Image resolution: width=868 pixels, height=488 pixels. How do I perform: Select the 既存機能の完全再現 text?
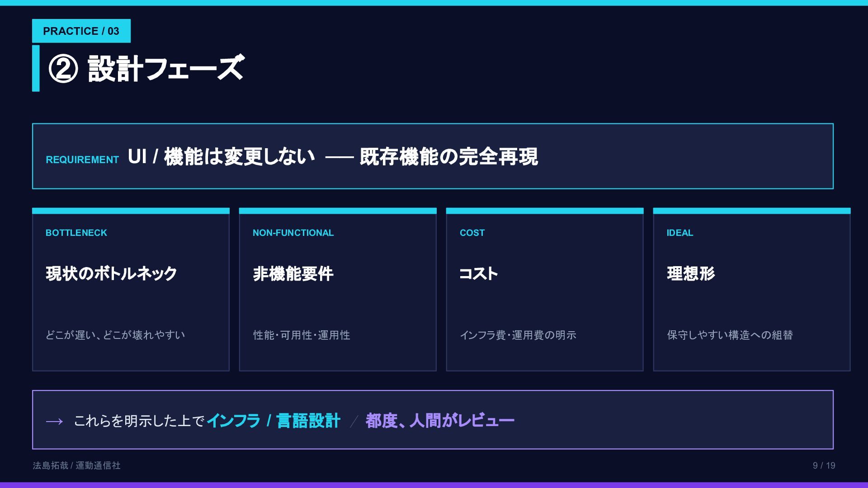pyautogui.click(x=448, y=157)
